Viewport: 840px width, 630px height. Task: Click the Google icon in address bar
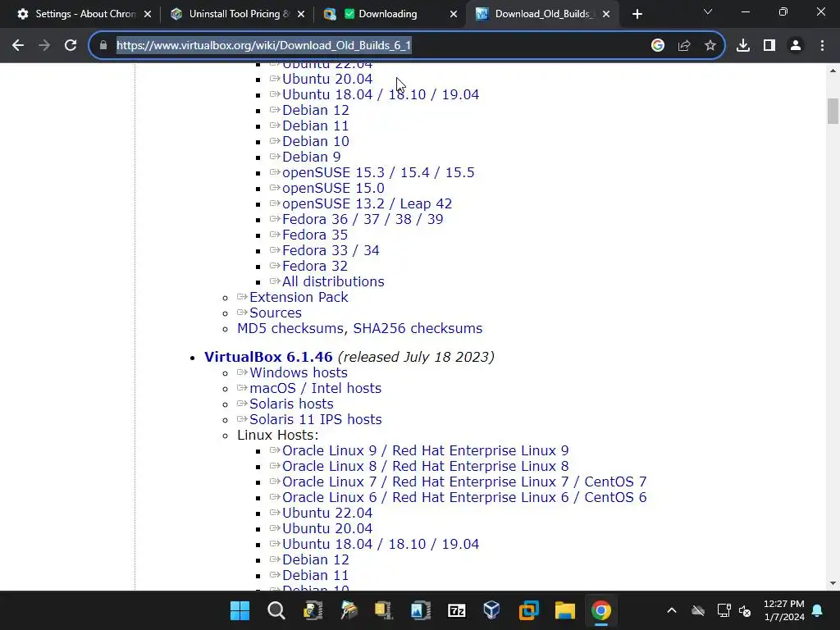coord(658,46)
